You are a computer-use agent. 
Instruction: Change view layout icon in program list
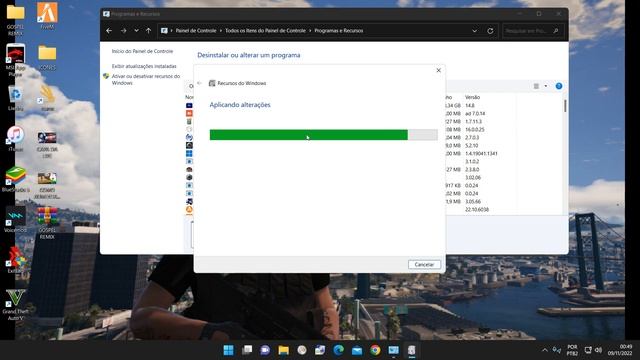[536, 86]
